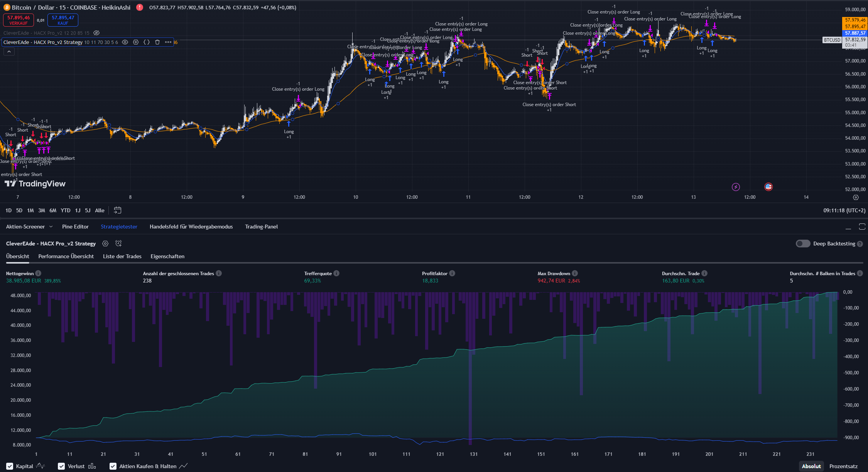This screenshot has width=868, height=472.
Task: Collapse the indicator legend with chevron arrow
Action: tap(9, 51)
